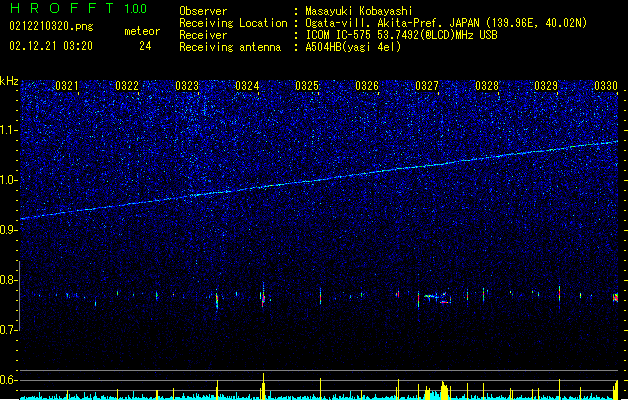629x400 pixels.
Task: Click the 'Observer' field label
Action: pyautogui.click(x=203, y=11)
